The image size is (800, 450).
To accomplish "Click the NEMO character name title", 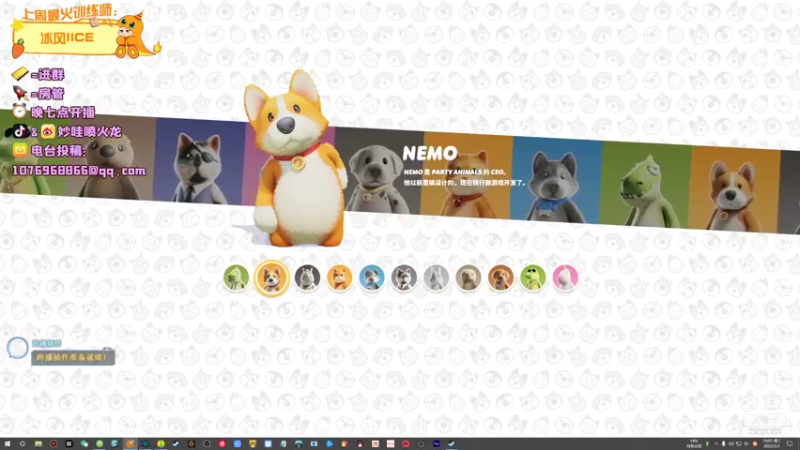I will pyautogui.click(x=430, y=154).
